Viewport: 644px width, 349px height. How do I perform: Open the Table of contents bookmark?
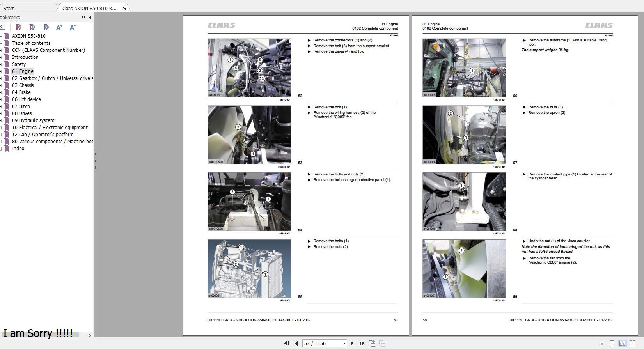pyautogui.click(x=31, y=43)
